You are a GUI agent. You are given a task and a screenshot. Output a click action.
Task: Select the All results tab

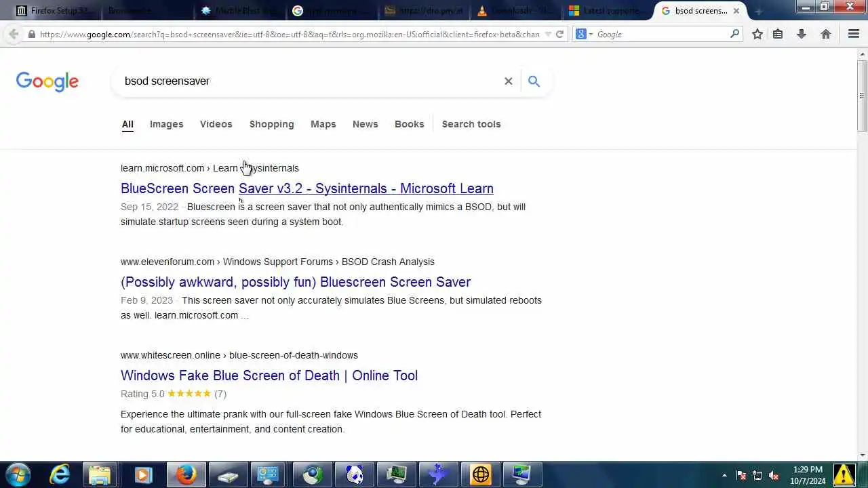pyautogui.click(x=127, y=124)
